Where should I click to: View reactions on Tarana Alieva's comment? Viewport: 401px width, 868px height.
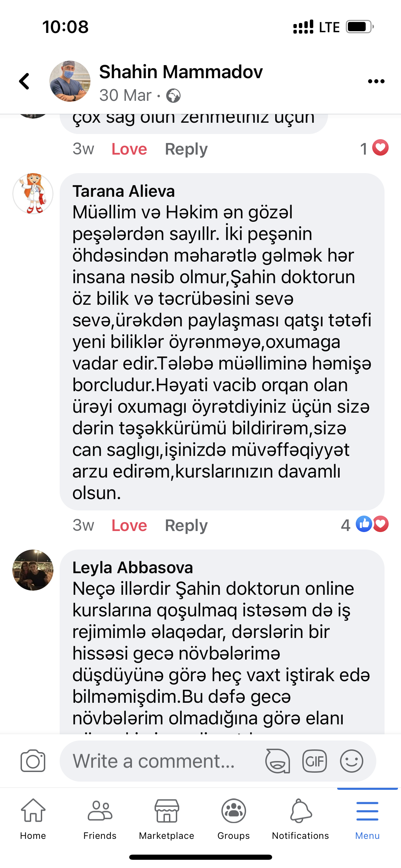[x=365, y=525]
